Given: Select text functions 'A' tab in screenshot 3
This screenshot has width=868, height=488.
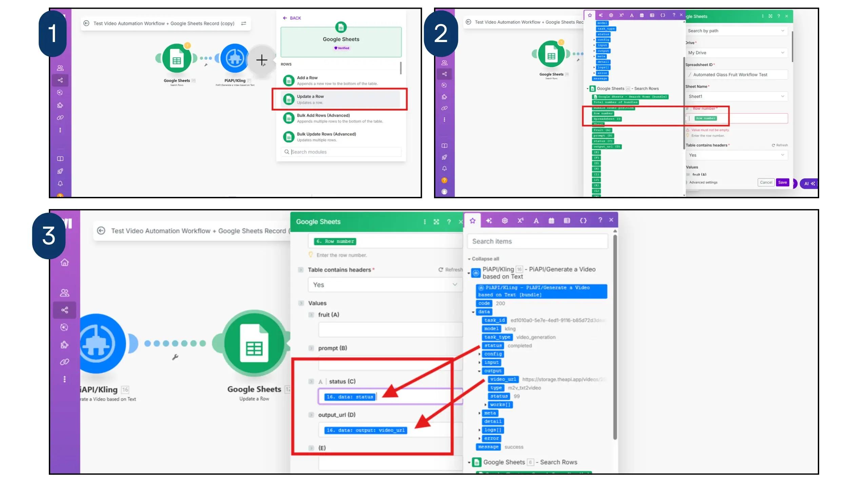Looking at the screenshot, I should pos(536,221).
